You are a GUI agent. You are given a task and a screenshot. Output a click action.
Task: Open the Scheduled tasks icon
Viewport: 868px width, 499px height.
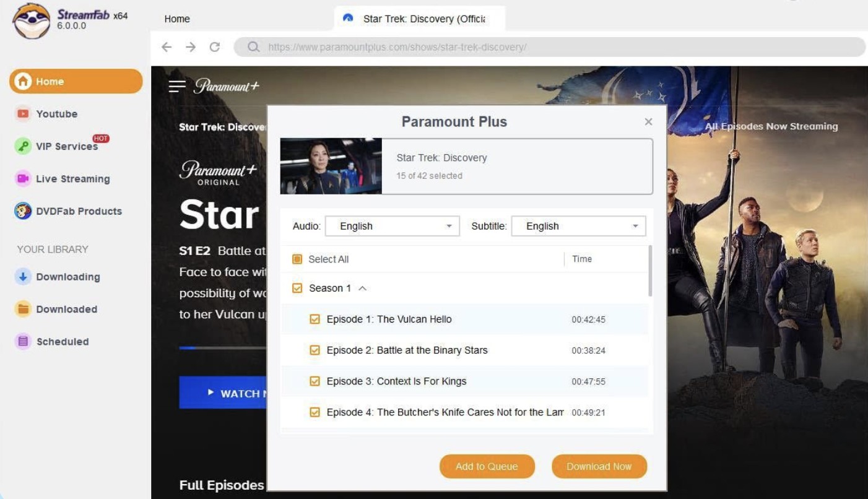23,341
